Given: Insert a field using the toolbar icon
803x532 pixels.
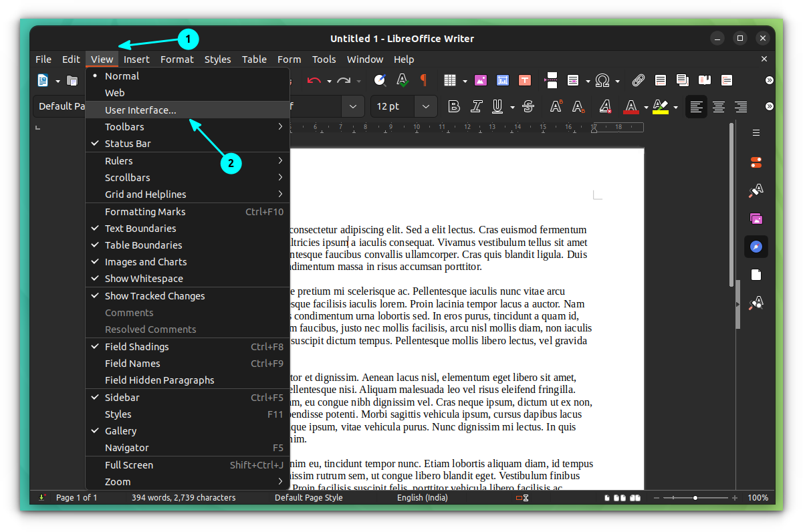Looking at the screenshot, I should coord(573,81).
